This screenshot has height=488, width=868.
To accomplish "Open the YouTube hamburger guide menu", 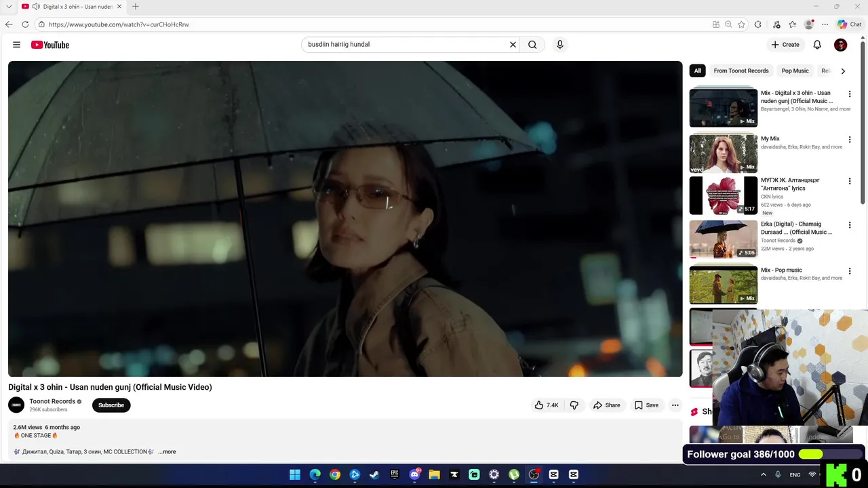I will tap(16, 45).
